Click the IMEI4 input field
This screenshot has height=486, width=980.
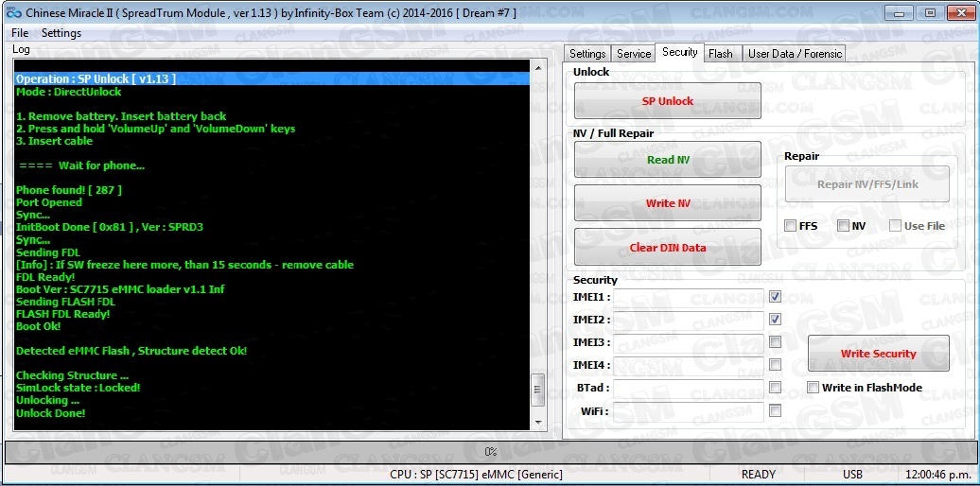click(689, 365)
